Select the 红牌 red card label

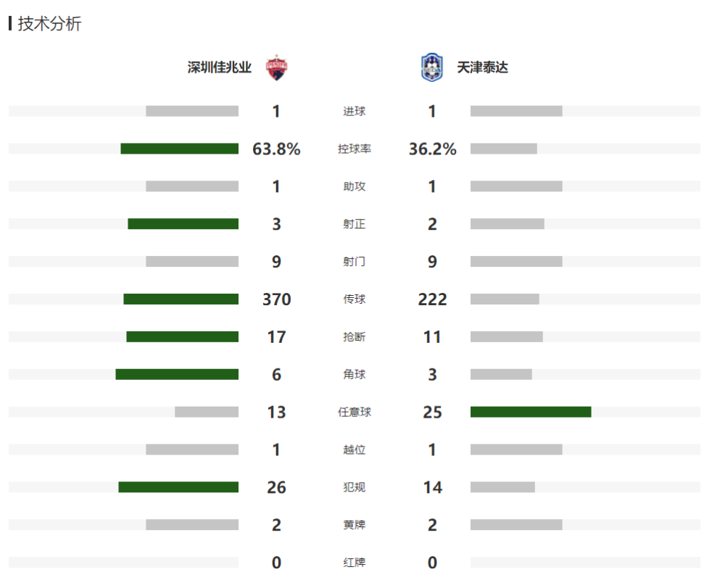355,563
